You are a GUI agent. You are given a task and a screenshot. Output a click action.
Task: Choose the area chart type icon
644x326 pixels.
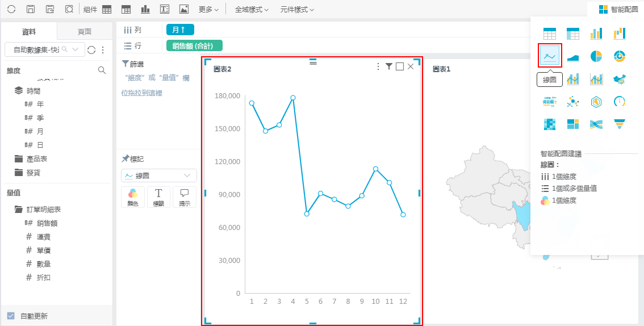(572, 56)
